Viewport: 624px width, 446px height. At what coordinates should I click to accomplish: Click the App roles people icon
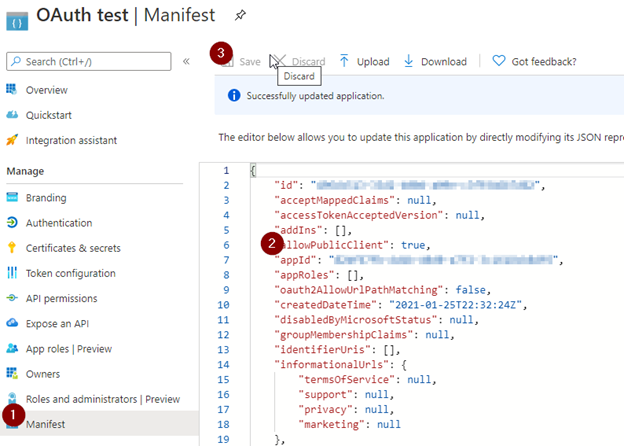12,348
